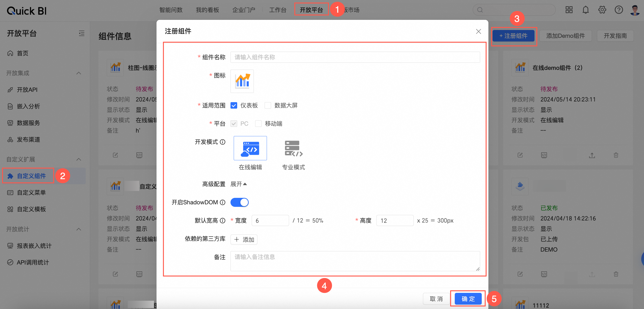
Task: Toggle the 仪表板 checkbox
Action: tap(234, 105)
